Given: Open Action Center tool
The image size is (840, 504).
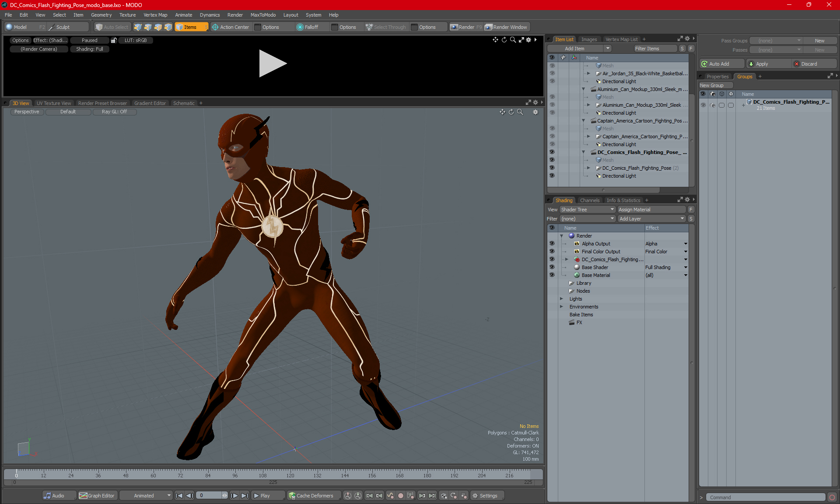Looking at the screenshot, I should click(231, 27).
